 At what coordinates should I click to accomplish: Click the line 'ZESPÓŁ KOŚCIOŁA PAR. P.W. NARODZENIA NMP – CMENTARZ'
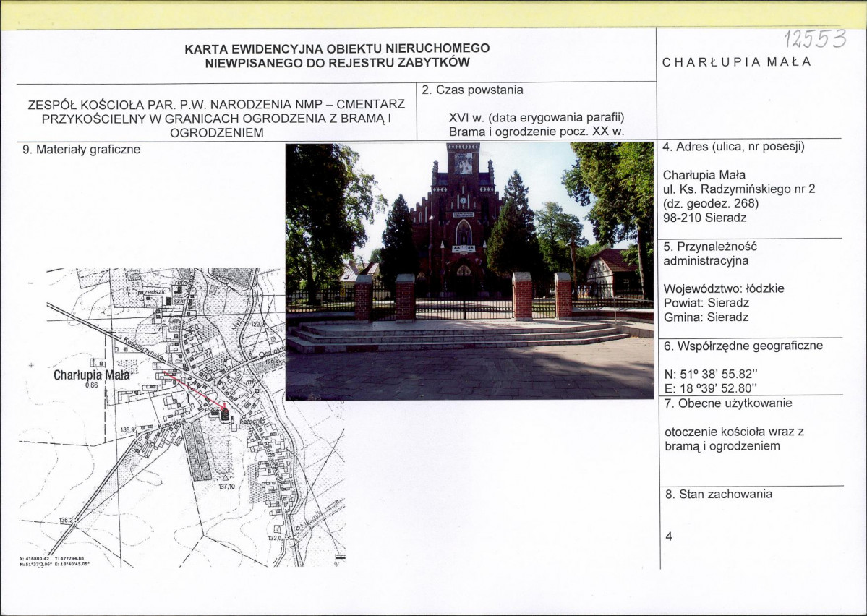click(216, 105)
